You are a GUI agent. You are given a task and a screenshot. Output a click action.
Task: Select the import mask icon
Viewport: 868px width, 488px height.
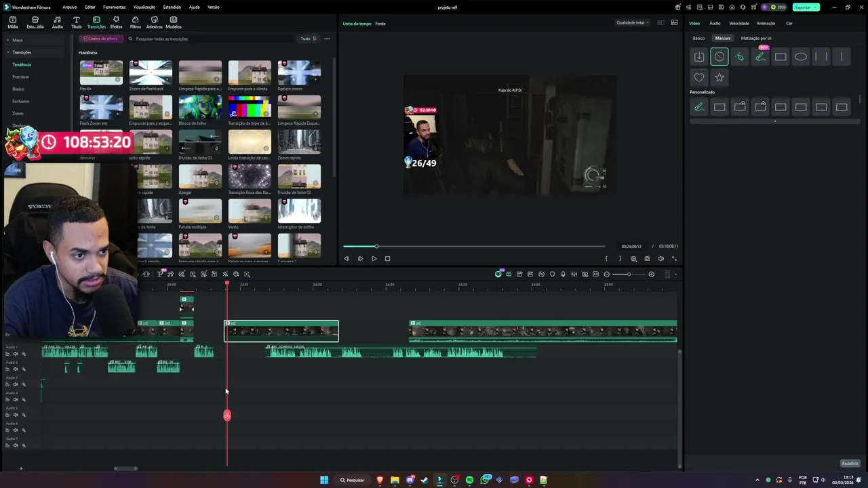point(699,57)
